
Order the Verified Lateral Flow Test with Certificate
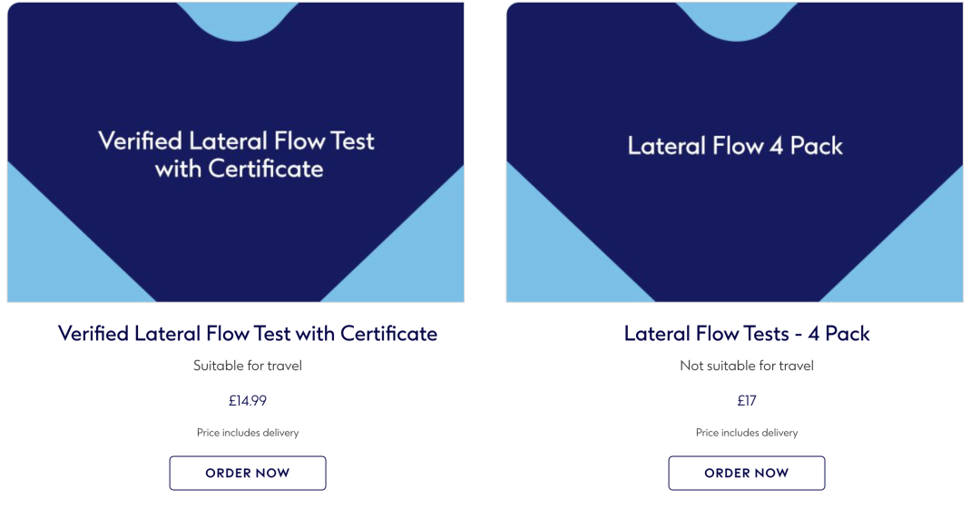coord(248,473)
